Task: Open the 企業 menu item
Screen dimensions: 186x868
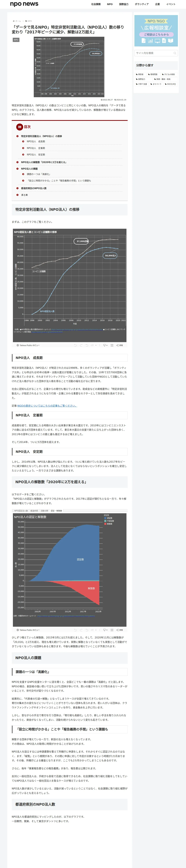Action: coord(157,4)
